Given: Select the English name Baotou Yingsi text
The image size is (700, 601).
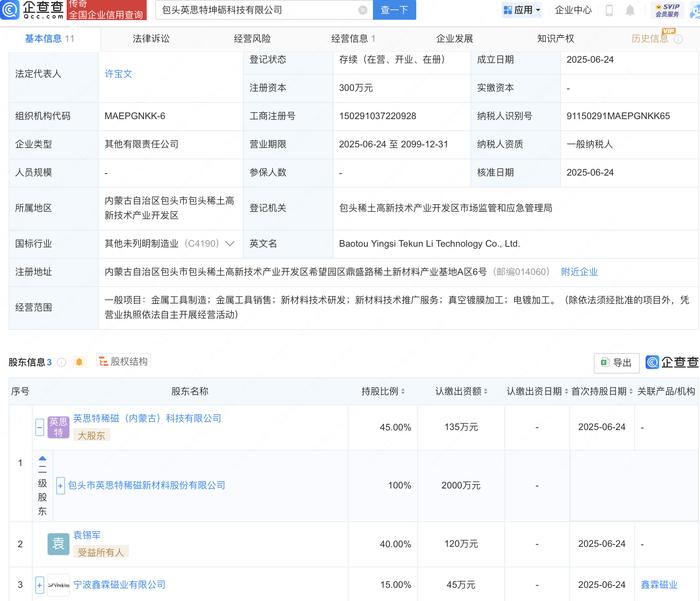Looking at the screenshot, I should [x=429, y=244].
